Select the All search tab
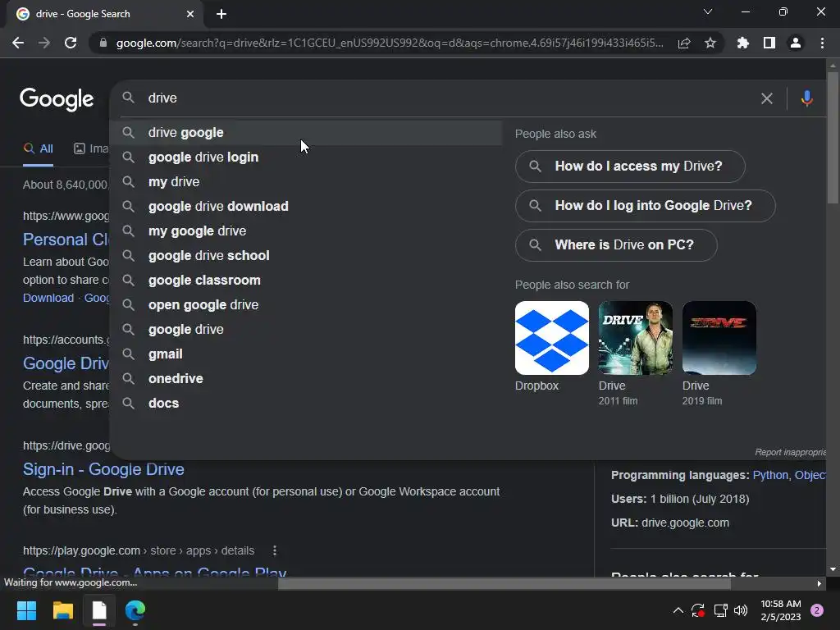840x630 pixels. tap(38, 149)
